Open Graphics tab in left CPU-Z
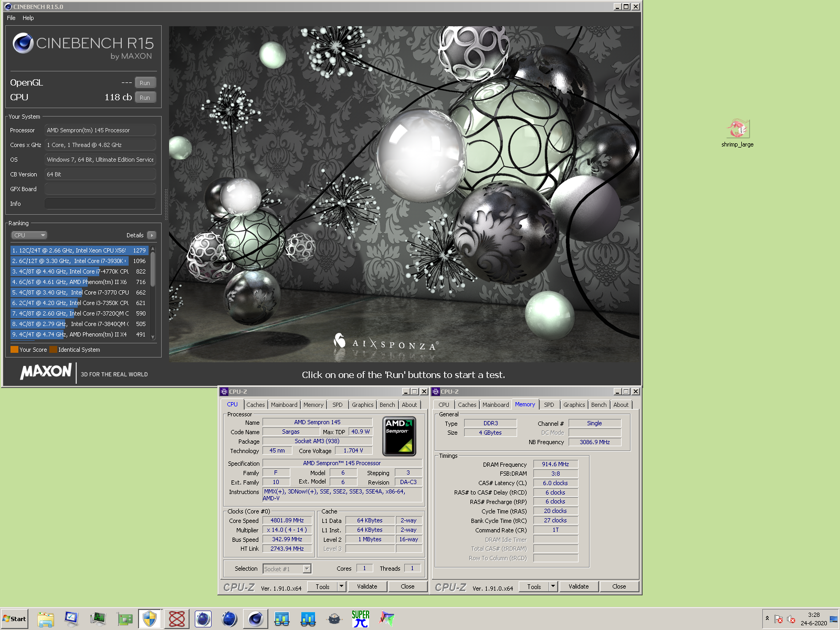840x630 pixels. [363, 405]
